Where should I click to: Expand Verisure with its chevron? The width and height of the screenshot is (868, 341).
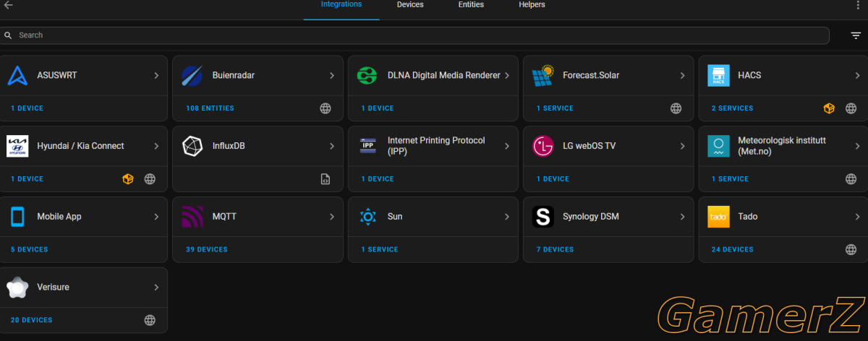coord(156,288)
